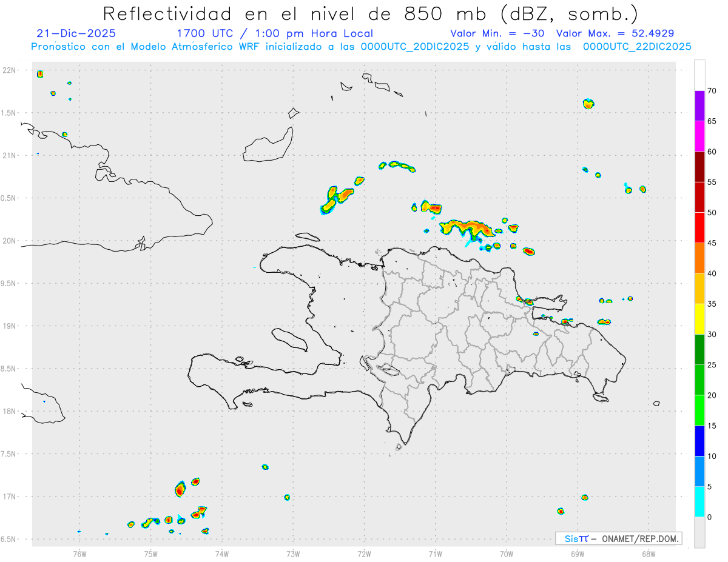Click the purple 65–70 dBZ color swatch
This screenshot has height=562, width=728.
point(699,106)
